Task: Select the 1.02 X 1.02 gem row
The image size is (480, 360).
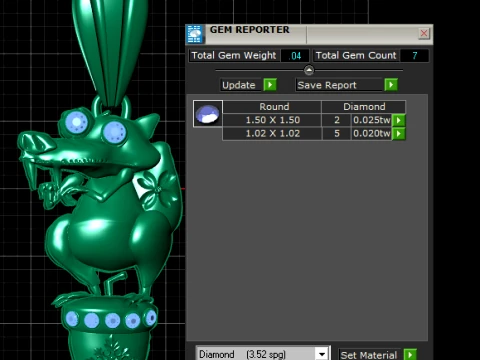Action: (314, 134)
